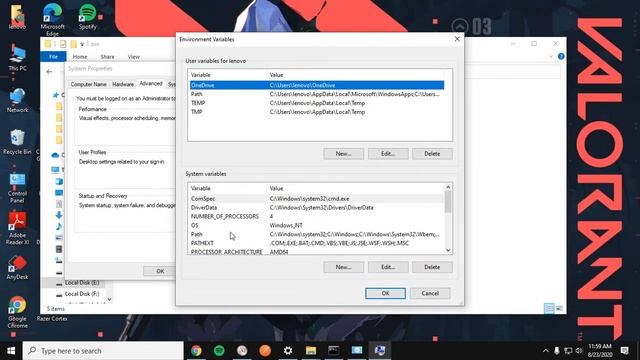Viewport: 640px width, 360px height.
Task: Open the Network desktop icon
Action: coord(17,100)
